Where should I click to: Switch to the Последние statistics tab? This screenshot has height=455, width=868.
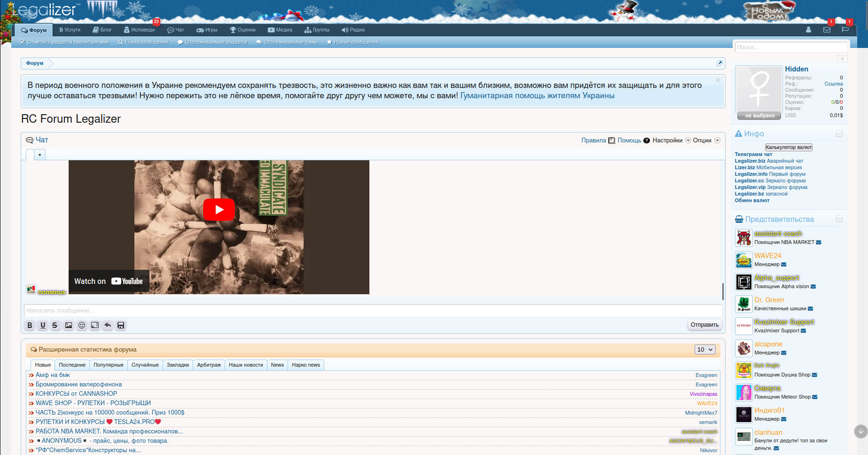pyautogui.click(x=72, y=365)
